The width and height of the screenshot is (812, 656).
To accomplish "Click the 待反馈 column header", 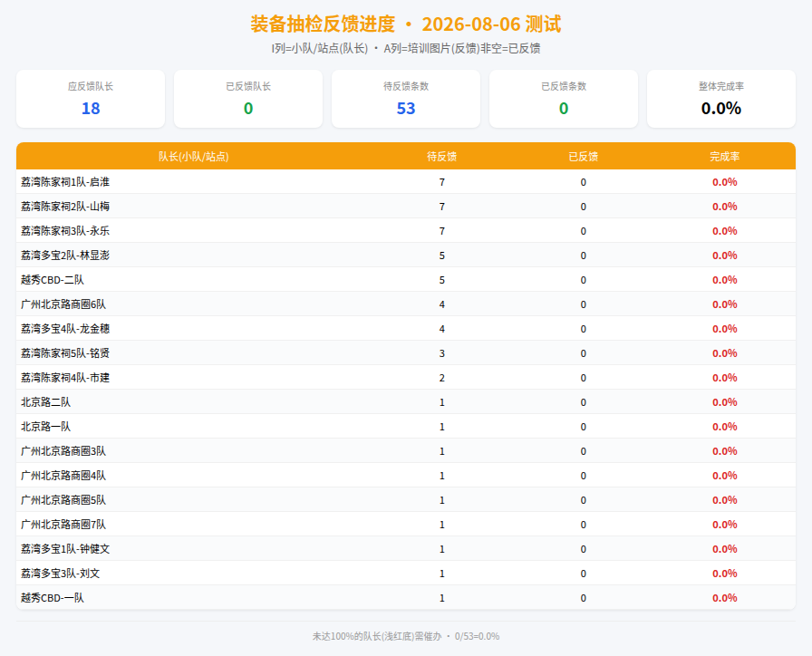I will [441, 157].
